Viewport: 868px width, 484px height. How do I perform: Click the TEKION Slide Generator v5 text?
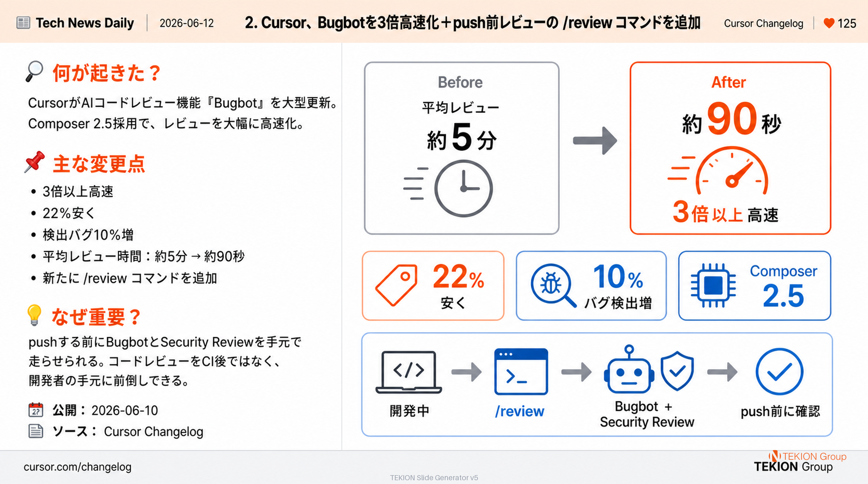[434, 477]
